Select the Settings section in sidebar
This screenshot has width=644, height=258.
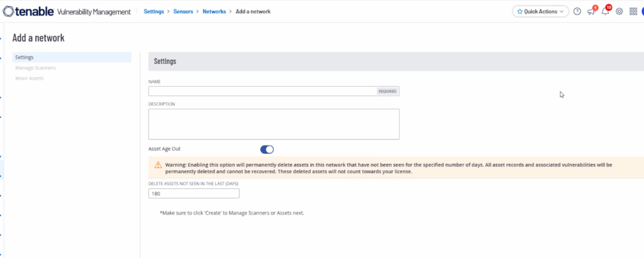click(x=24, y=57)
